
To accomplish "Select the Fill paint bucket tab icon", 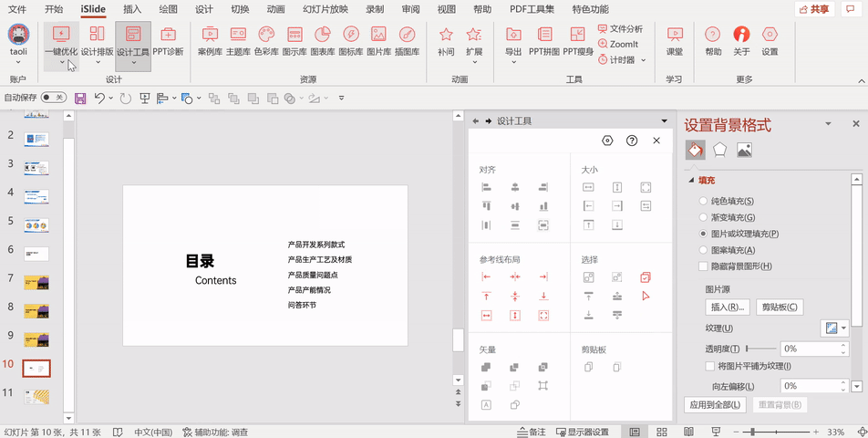I will [696, 150].
